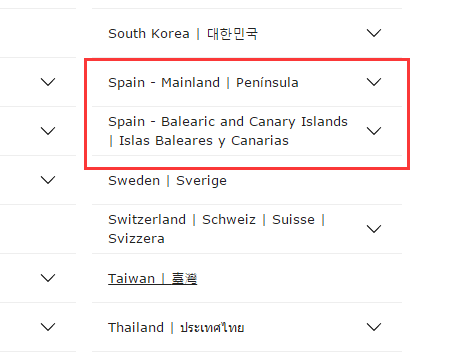The height and width of the screenshot is (360, 475).
Task: Open the Taiwan | 臺灣 link
Action: tap(152, 278)
